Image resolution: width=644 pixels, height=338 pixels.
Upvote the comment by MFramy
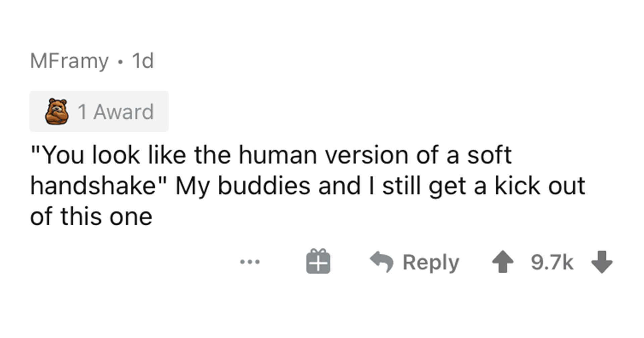(502, 262)
